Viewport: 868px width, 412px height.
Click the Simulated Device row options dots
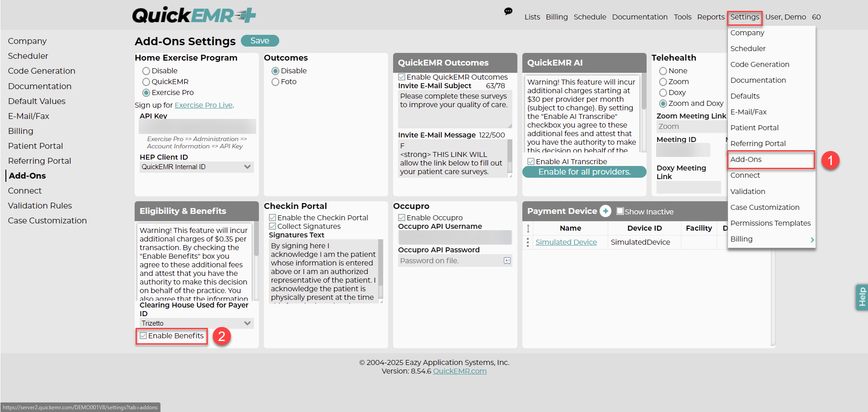click(x=528, y=242)
